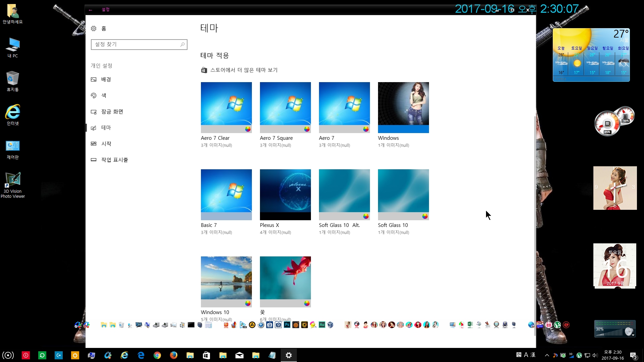Click the blue sign-out icon on taskbar

tap(59, 355)
